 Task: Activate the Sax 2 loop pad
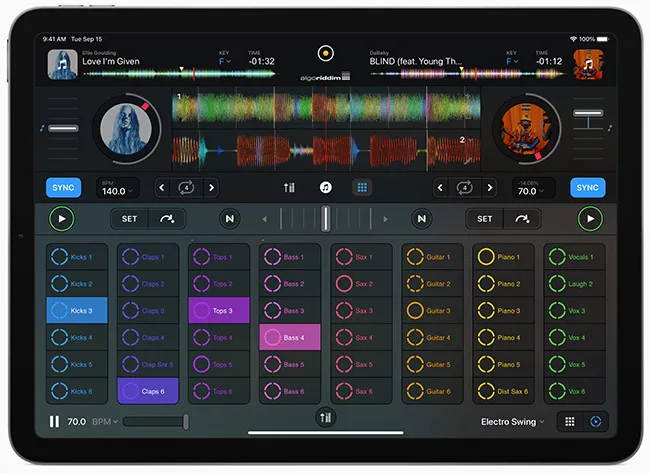point(361,284)
